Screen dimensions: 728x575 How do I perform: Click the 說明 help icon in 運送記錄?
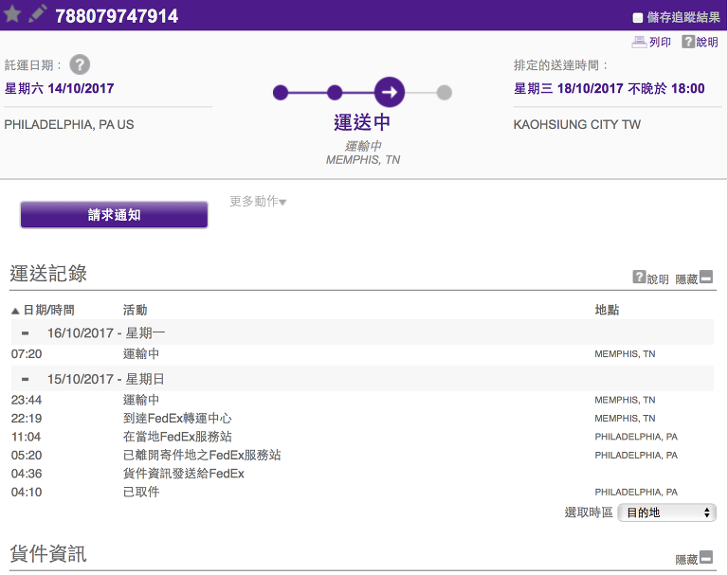639,278
